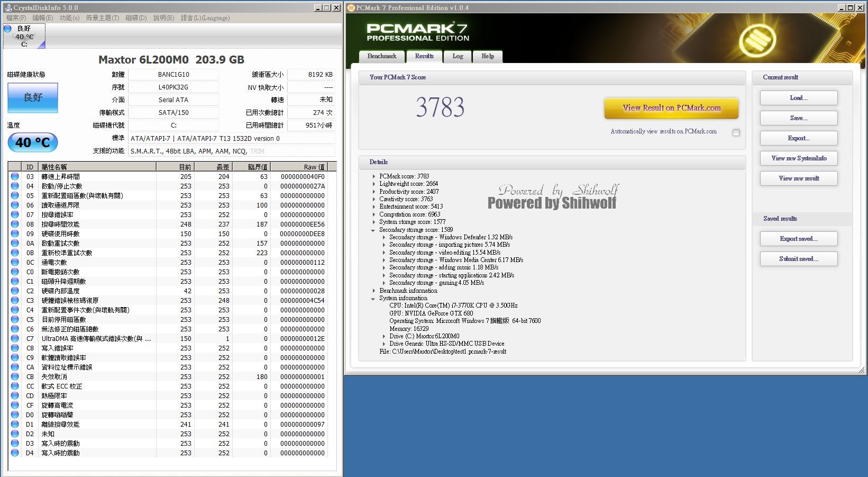Expand Secondary storage - Windows Defender entry
Screen dimensions: 868x477
click(x=384, y=237)
